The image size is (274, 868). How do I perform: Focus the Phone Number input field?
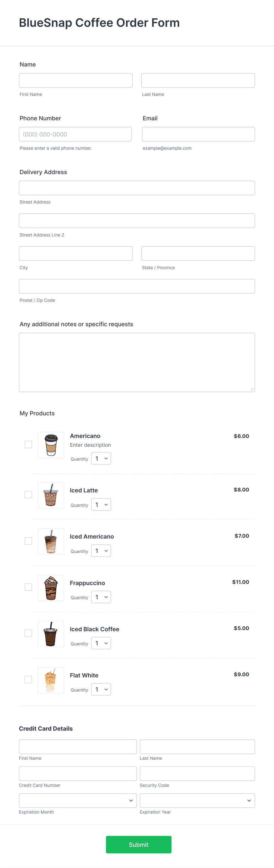75,134
